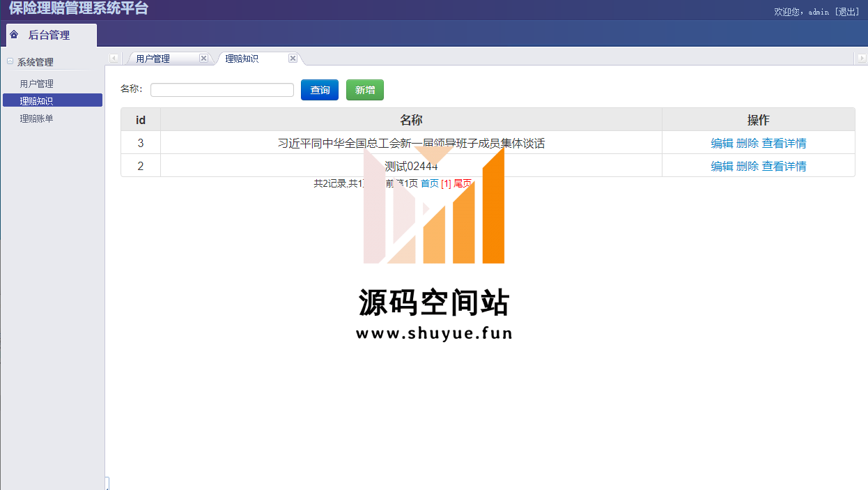Select page [1] in pagination
This screenshot has height=490, width=868.
pyautogui.click(x=447, y=183)
